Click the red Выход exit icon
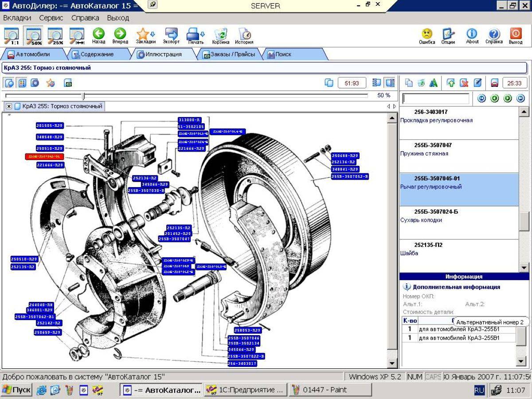 tap(516, 36)
